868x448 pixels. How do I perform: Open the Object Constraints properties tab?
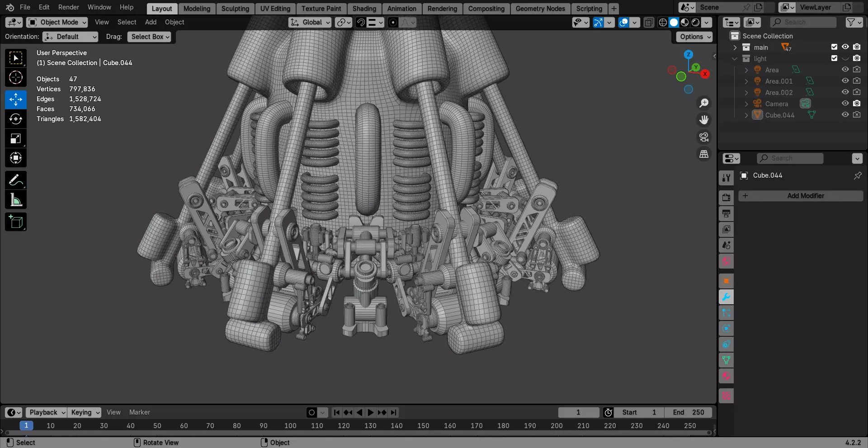click(x=726, y=344)
